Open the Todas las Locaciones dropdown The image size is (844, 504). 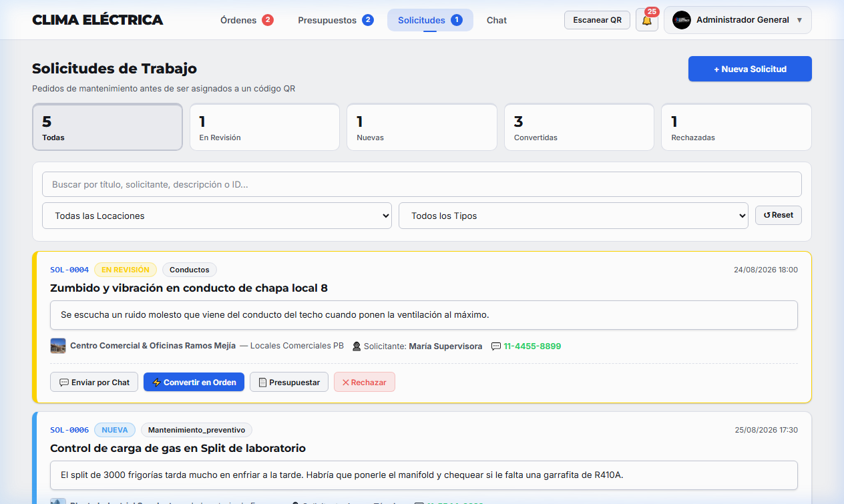click(x=217, y=216)
